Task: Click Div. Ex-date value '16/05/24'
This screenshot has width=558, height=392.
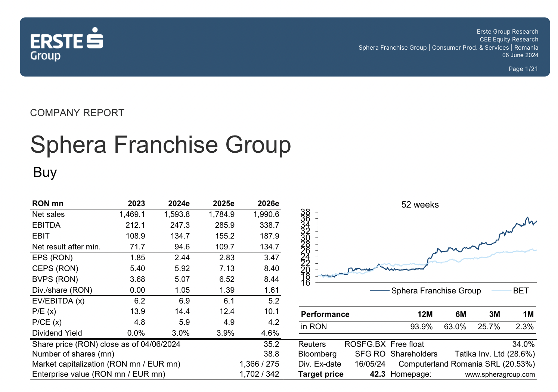Action: [x=370, y=364]
